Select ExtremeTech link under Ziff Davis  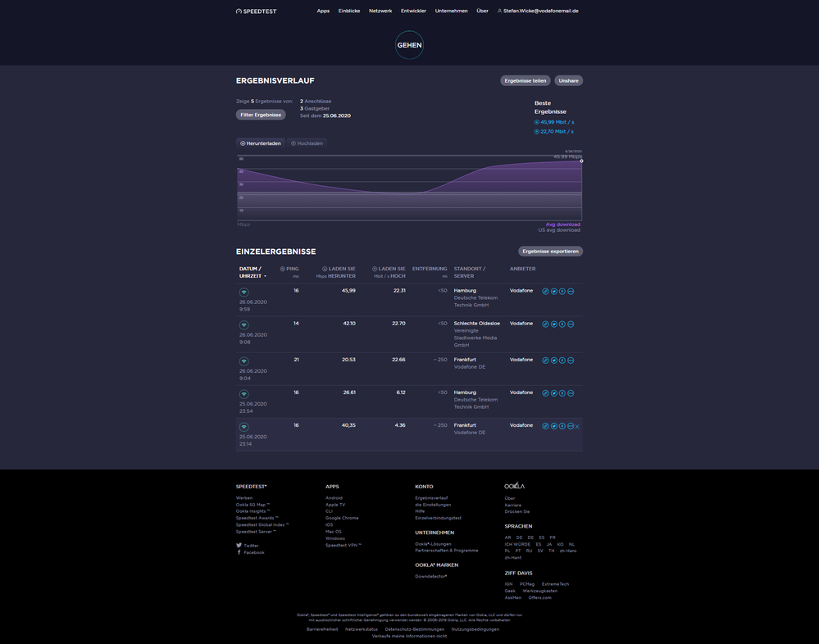click(555, 584)
